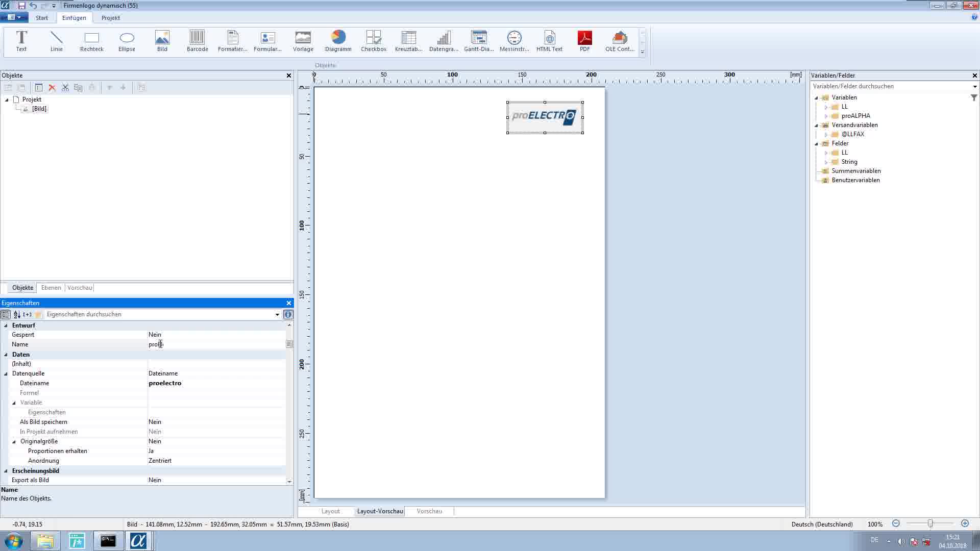This screenshot has height=551, width=980.
Task: Insert a Messinstrument object
Action: 514,41
